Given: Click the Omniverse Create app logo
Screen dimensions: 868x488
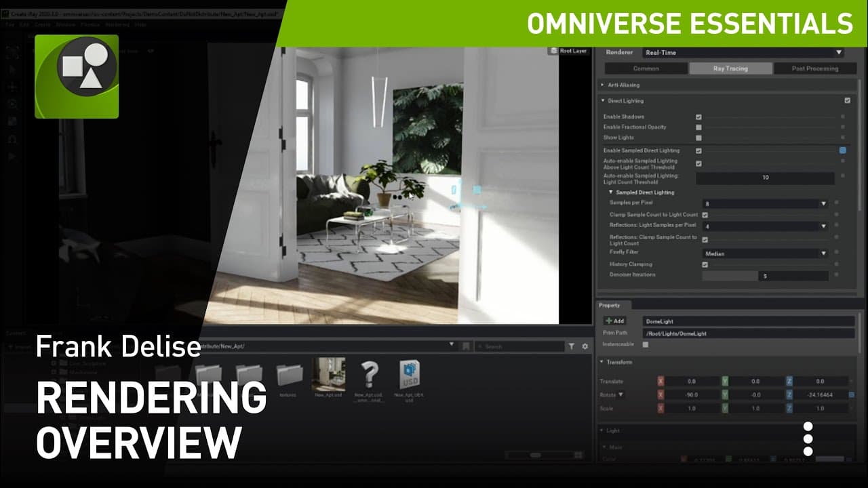Looking at the screenshot, I should 77,77.
